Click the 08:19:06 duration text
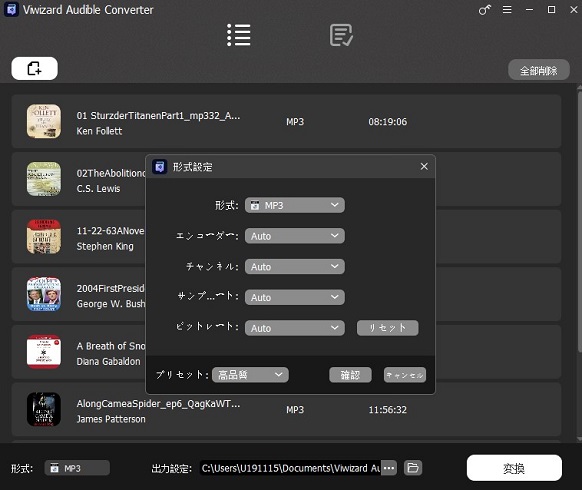582x490 pixels. click(x=388, y=122)
